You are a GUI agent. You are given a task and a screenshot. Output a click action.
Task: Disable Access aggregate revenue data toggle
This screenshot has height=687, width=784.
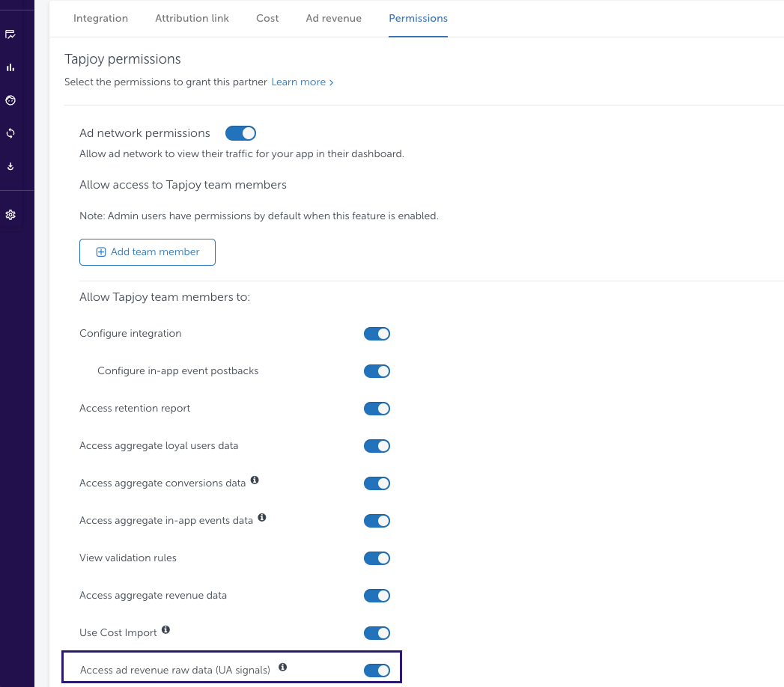point(377,596)
